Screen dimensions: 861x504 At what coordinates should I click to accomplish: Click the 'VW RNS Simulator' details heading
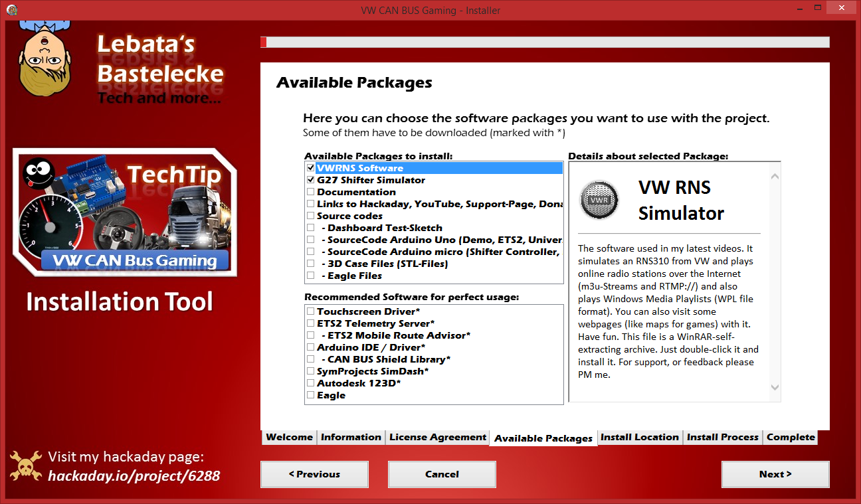(x=681, y=200)
